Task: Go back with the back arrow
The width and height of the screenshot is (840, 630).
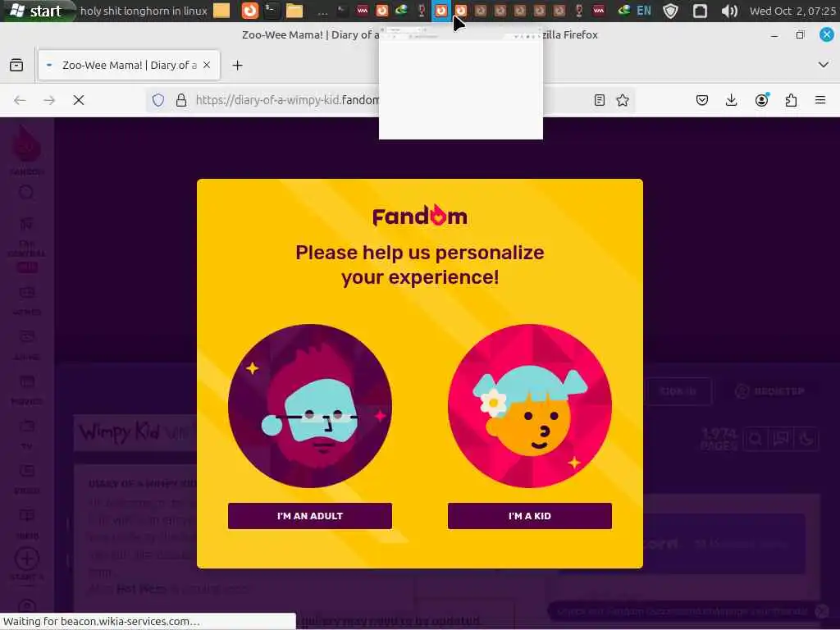Action: 20,100
